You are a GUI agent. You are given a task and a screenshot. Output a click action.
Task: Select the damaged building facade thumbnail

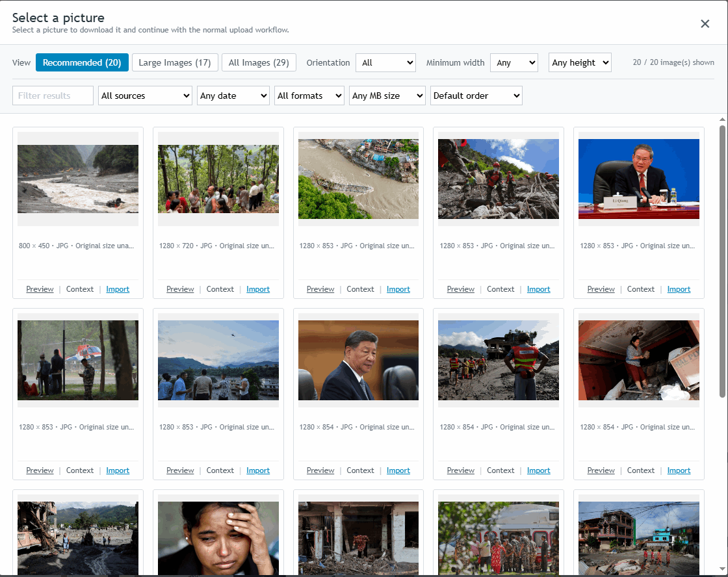(x=358, y=539)
